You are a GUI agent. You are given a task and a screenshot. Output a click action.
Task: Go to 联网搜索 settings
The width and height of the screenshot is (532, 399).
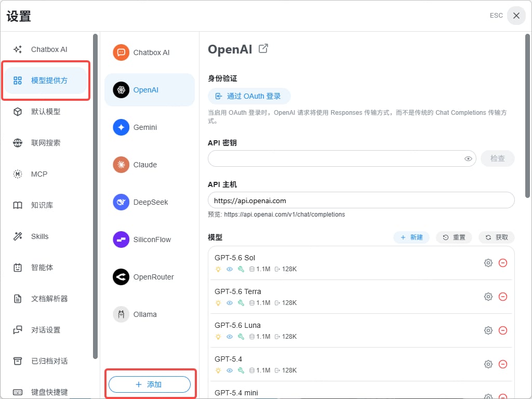tap(46, 143)
